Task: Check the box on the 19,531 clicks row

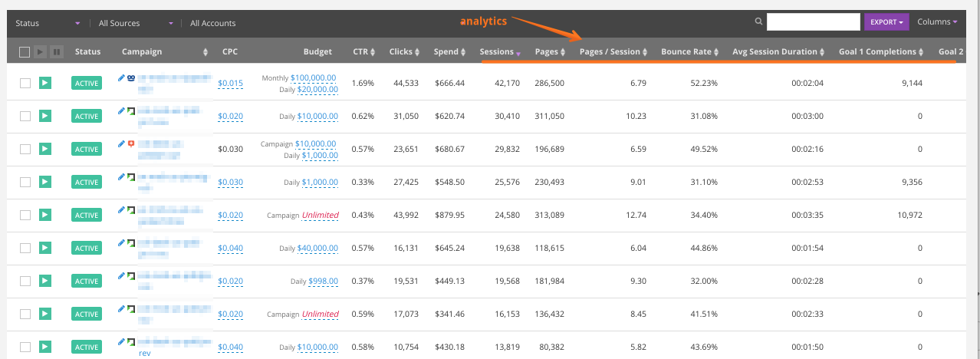Action: coord(25,281)
